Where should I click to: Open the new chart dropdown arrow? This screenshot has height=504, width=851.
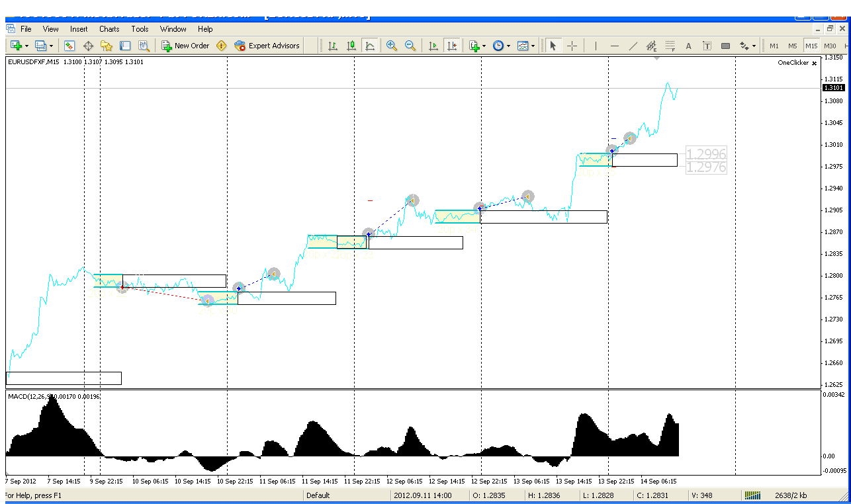(26, 46)
